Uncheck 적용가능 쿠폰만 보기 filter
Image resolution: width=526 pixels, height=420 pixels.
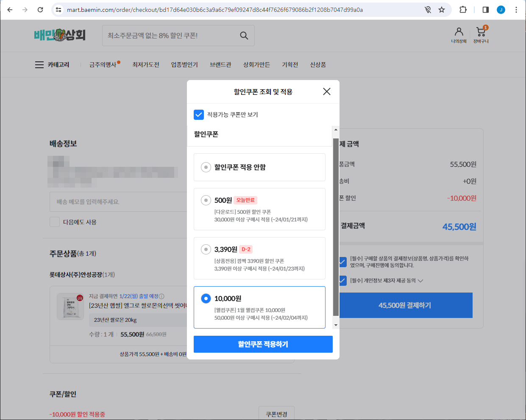(x=199, y=114)
